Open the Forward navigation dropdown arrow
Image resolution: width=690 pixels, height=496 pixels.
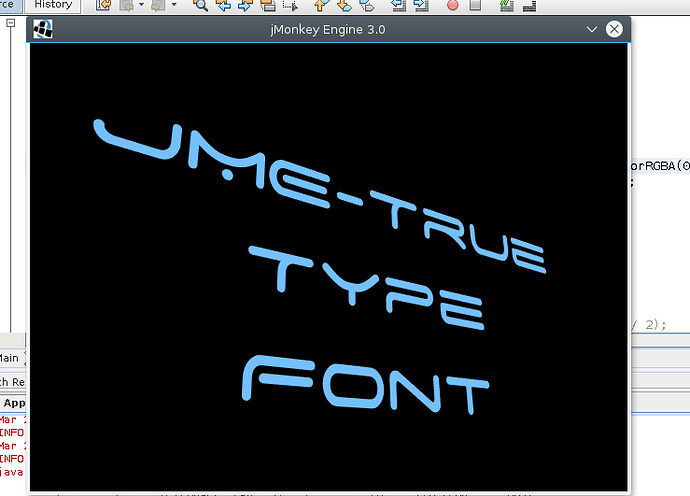coord(175,5)
